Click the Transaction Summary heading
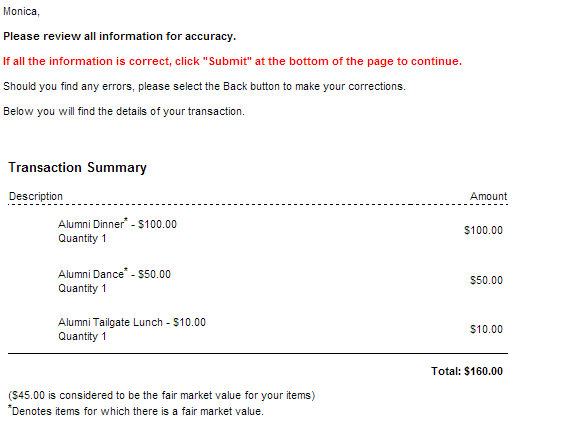 [78, 167]
